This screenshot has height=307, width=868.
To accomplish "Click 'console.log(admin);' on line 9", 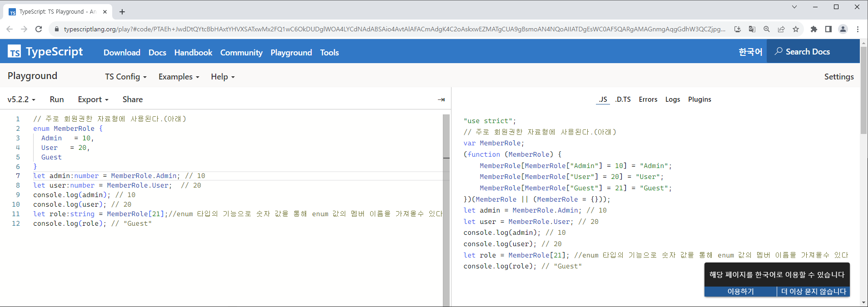I will [x=72, y=195].
